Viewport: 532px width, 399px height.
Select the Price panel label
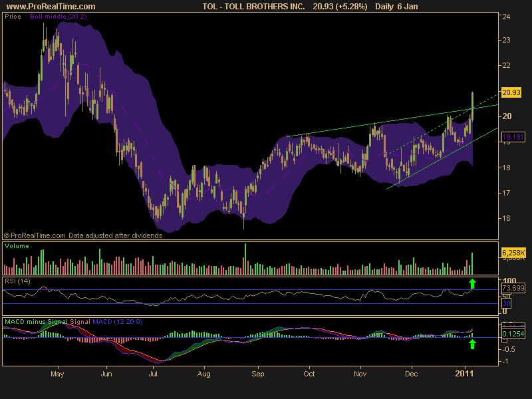click(13, 16)
